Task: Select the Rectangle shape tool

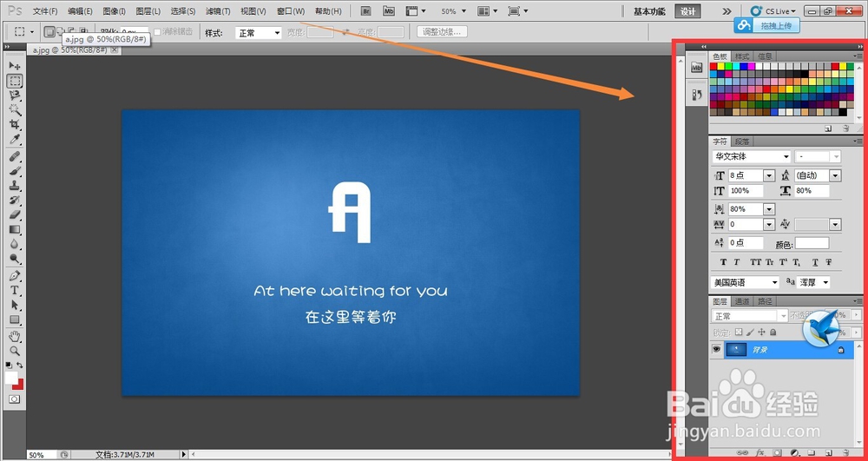Action: point(15,319)
